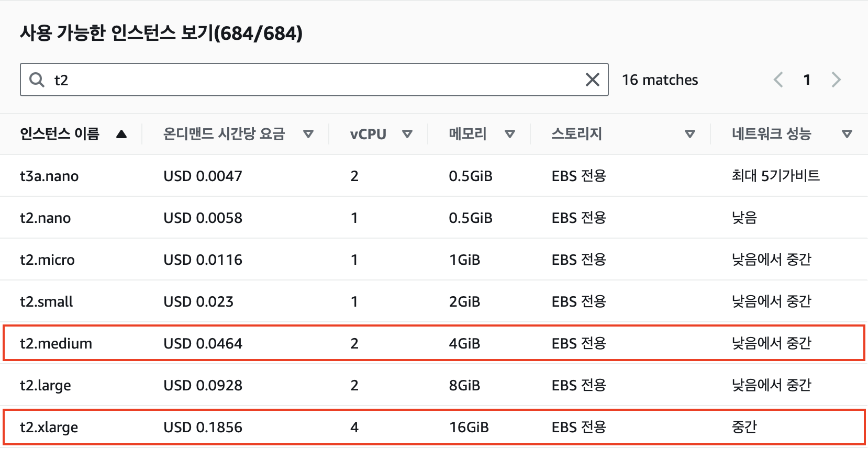
Task: Click the 네트워크 성능 header label
Action: click(x=772, y=134)
